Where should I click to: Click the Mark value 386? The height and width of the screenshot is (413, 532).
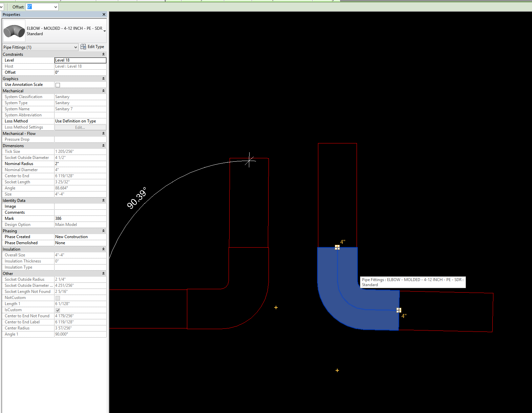pos(80,219)
